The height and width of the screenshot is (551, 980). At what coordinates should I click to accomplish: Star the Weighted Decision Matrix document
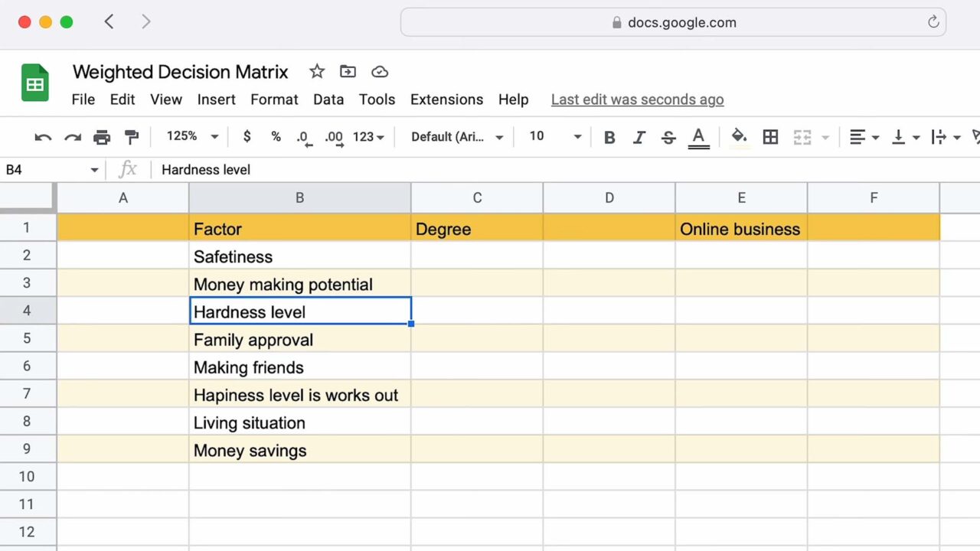(x=317, y=71)
